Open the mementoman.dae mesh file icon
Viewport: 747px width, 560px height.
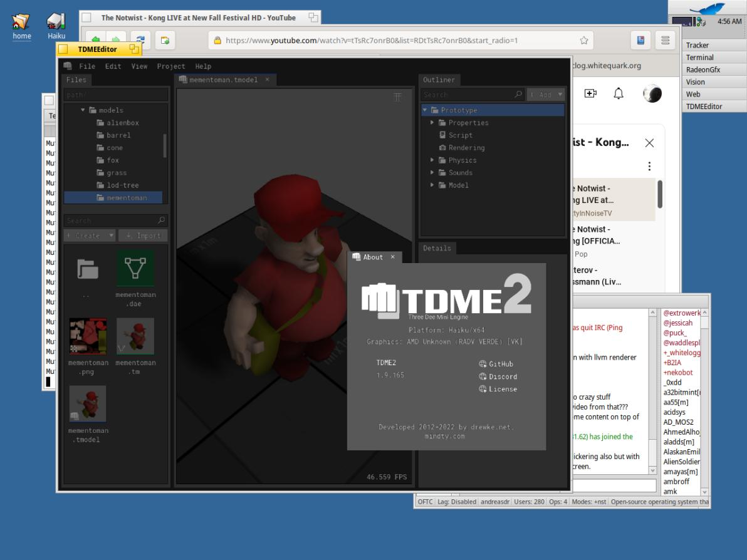pos(135,269)
